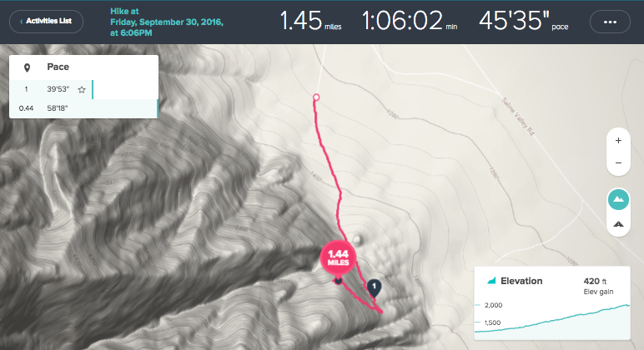Click the mile 1 marker on route
Image resolution: width=644 pixels, height=350 pixels.
tap(374, 288)
